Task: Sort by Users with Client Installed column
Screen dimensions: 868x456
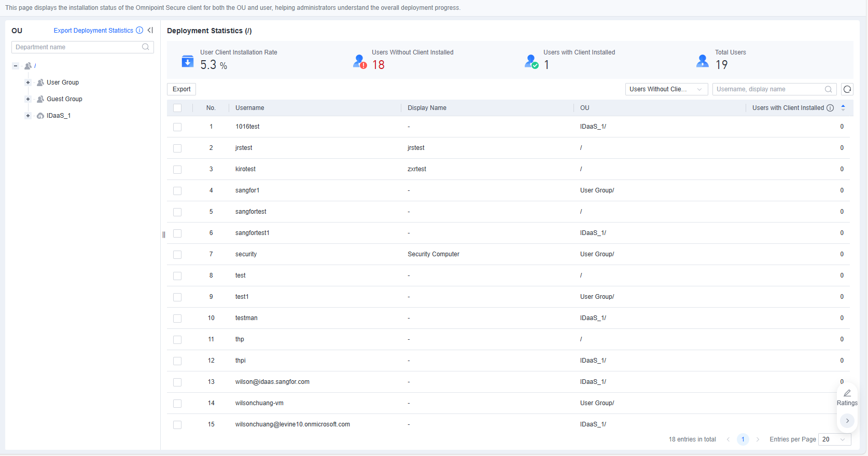Action: 843,108
